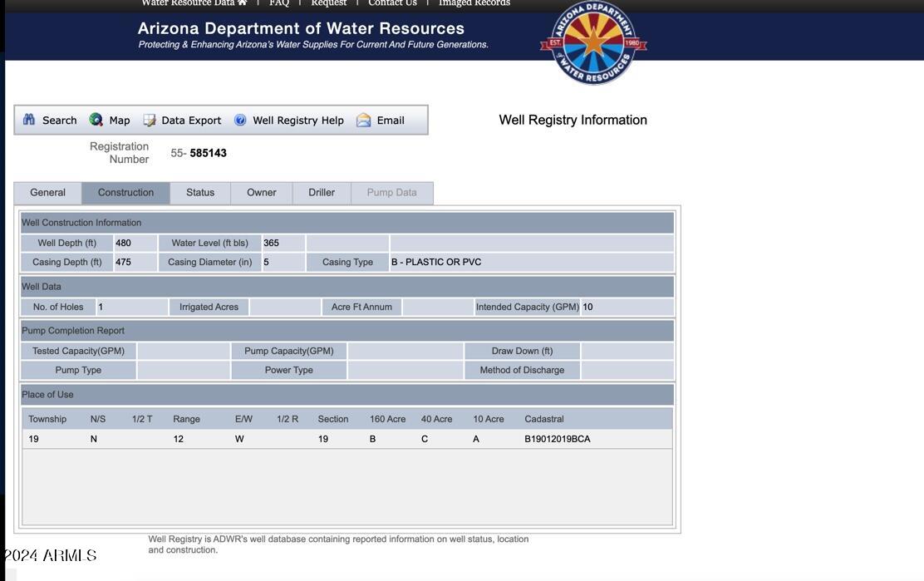
Task: Open the Contact Us link
Action: 392,3
